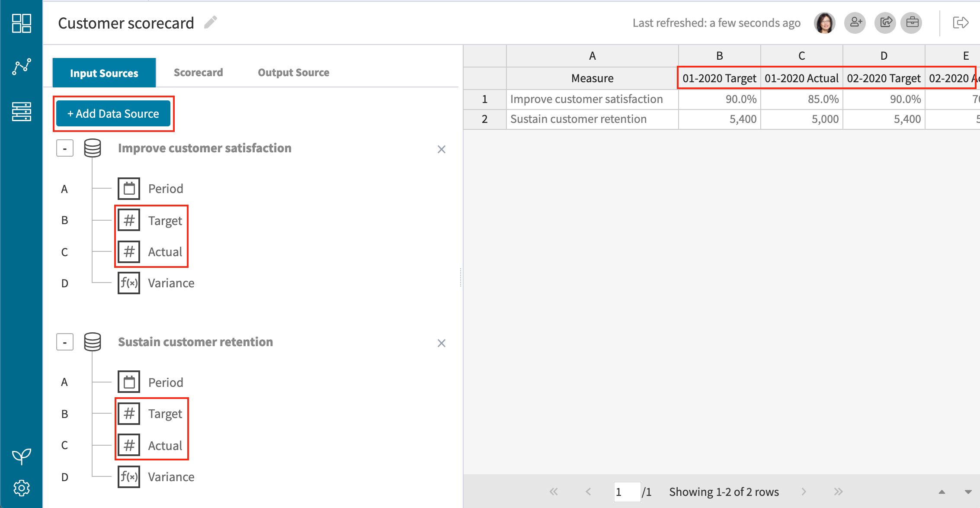Screen dimensions: 980x508
Task: Switch to the Scorecard tab
Action: click(198, 72)
